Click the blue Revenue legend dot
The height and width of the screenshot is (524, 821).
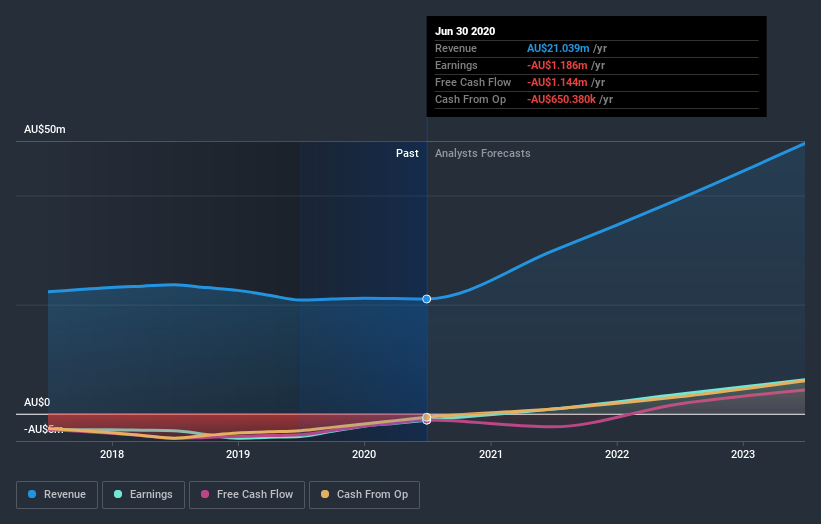[32, 494]
